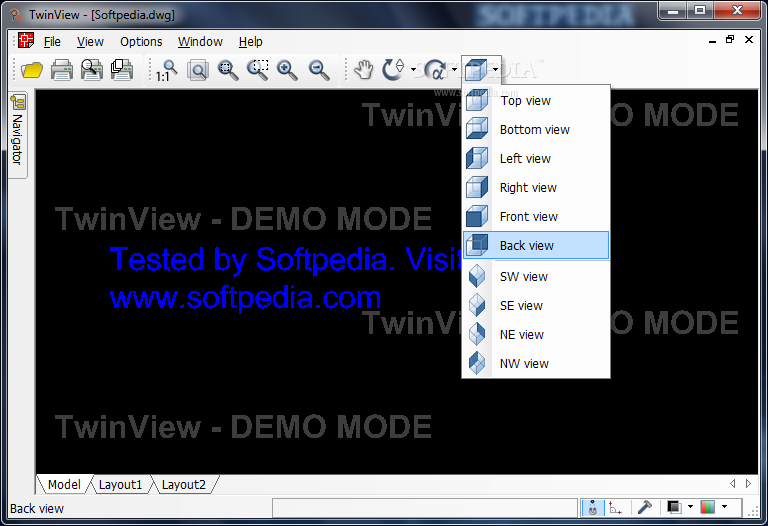The width and height of the screenshot is (768, 526).
Task: Pick Front view from the menu
Action: [x=536, y=216]
